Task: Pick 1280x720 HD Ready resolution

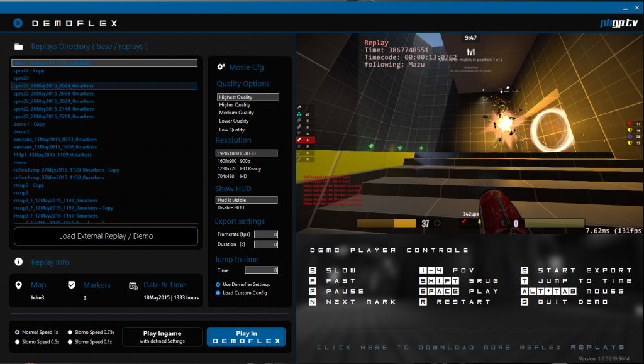Action: 239,168
